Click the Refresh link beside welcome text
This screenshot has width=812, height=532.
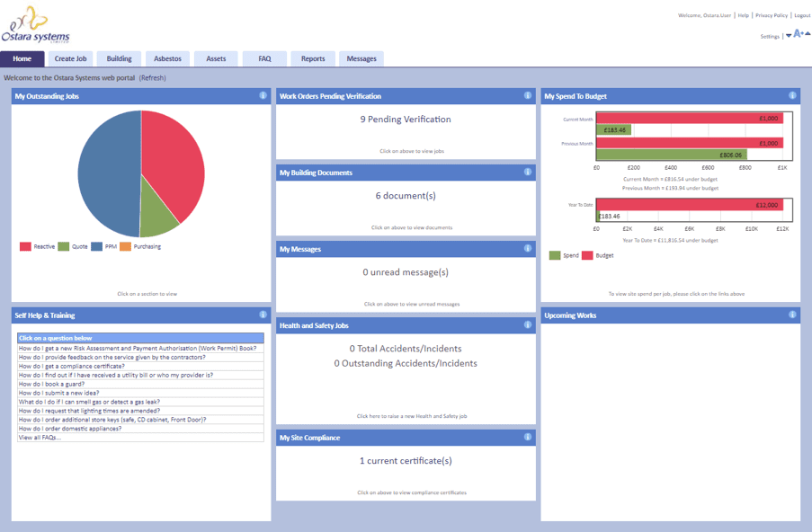152,78
